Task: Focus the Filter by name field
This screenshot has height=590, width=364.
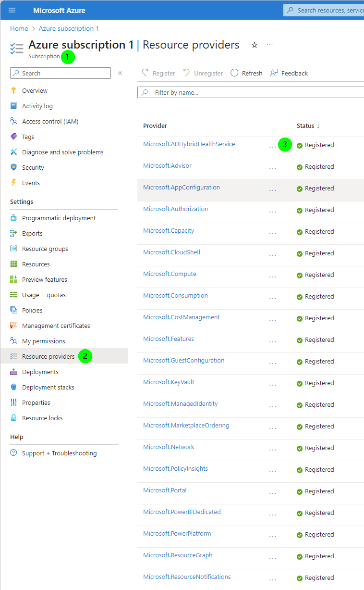Action: pos(251,92)
